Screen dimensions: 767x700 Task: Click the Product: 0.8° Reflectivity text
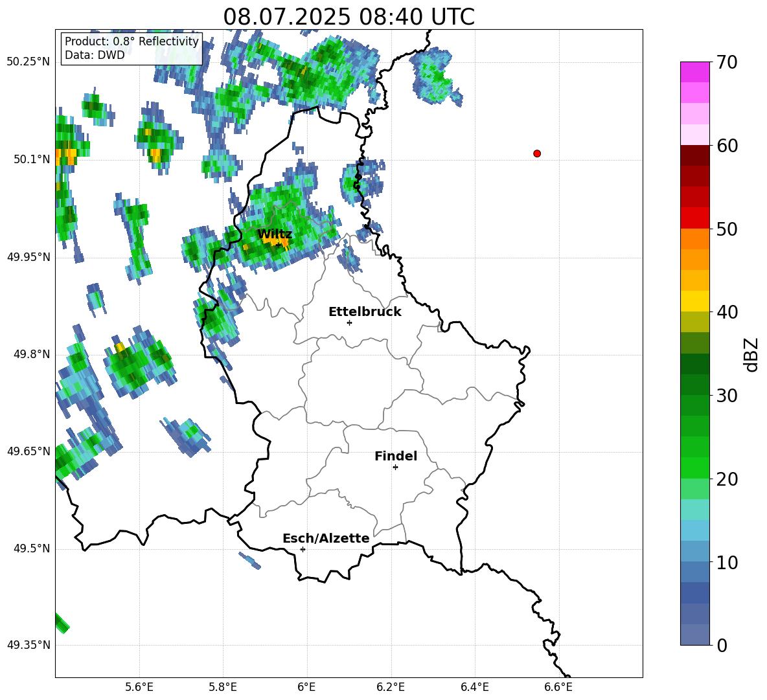point(132,41)
